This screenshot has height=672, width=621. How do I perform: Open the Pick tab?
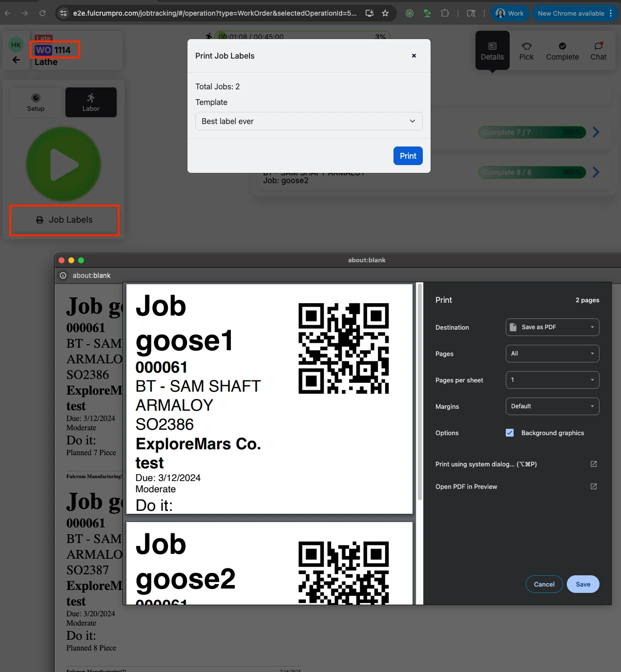(x=526, y=51)
